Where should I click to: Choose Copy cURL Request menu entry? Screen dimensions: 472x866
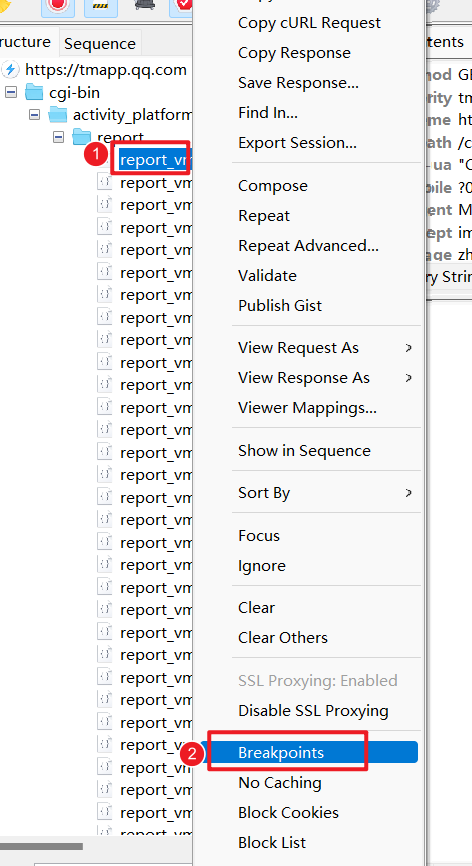pyautogui.click(x=309, y=23)
